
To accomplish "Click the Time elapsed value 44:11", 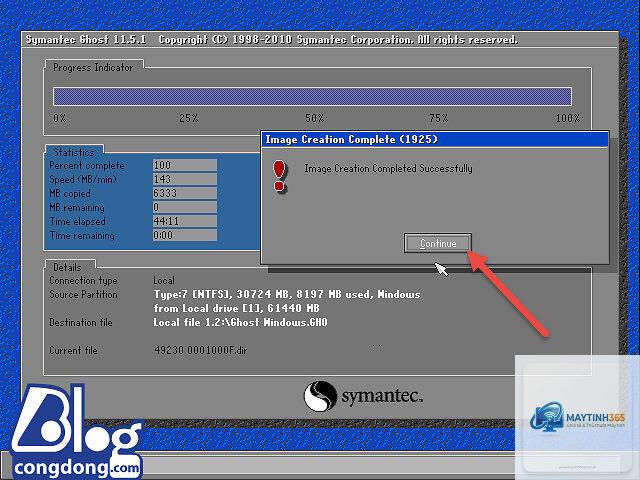I will [x=185, y=221].
